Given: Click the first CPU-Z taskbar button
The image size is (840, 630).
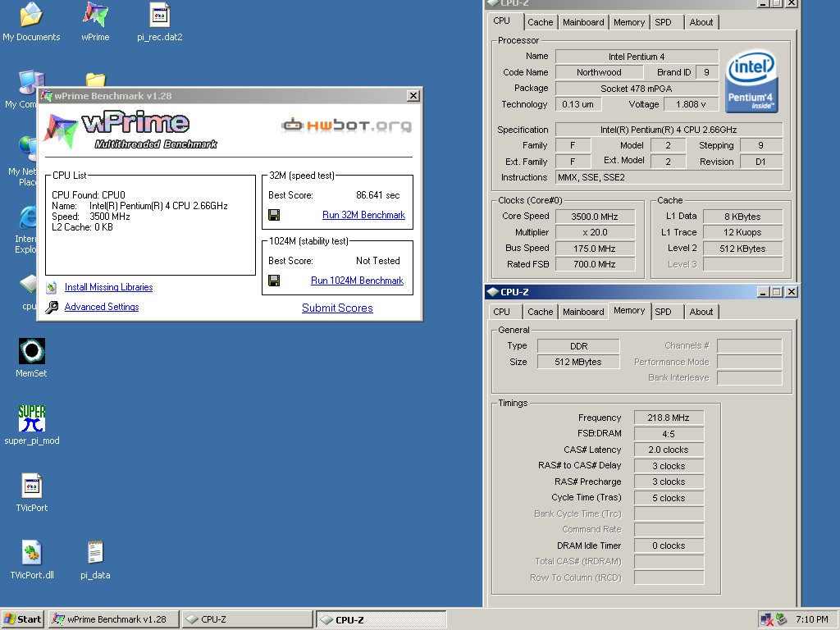Looking at the screenshot, I should point(247,619).
